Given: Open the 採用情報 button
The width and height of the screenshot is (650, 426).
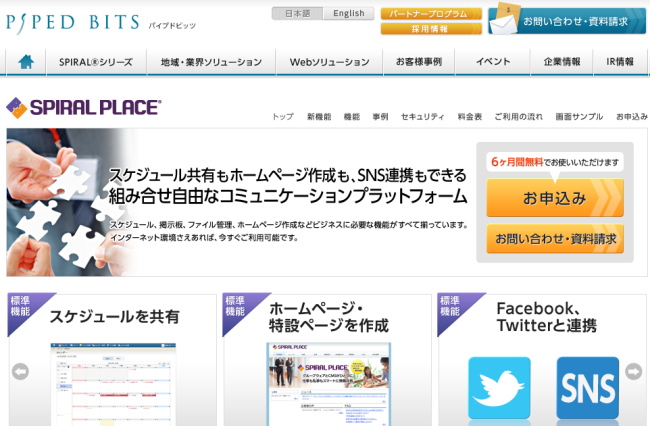Looking at the screenshot, I should (x=431, y=29).
